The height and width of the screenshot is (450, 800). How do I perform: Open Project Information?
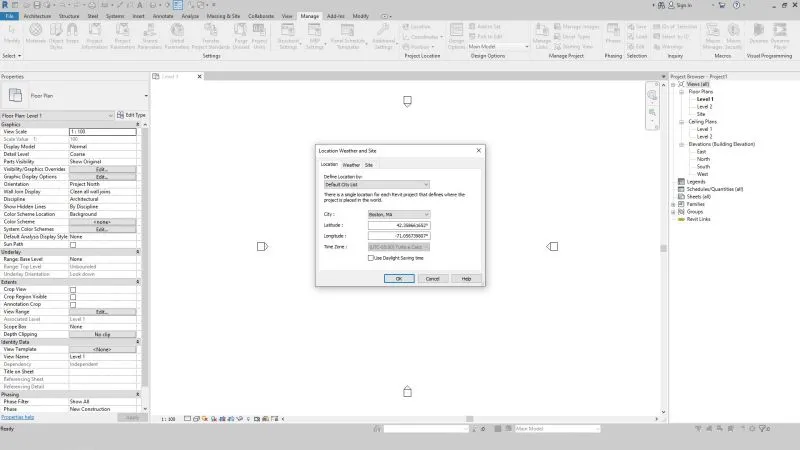[x=94, y=36]
